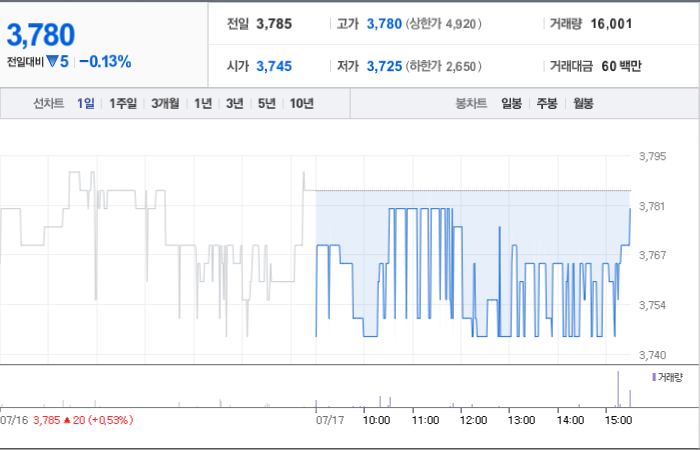Click the current price 3,780
Screen dimensions: 700x450
pos(41,35)
